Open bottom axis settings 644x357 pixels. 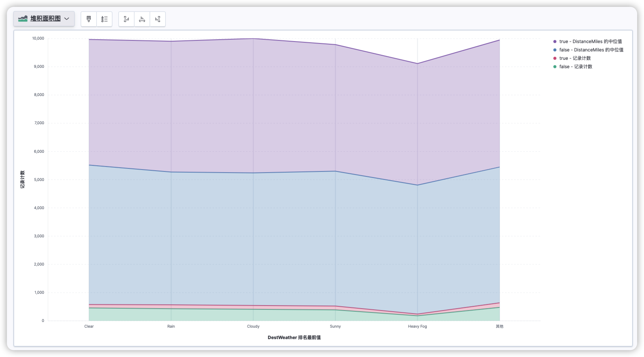coord(142,19)
